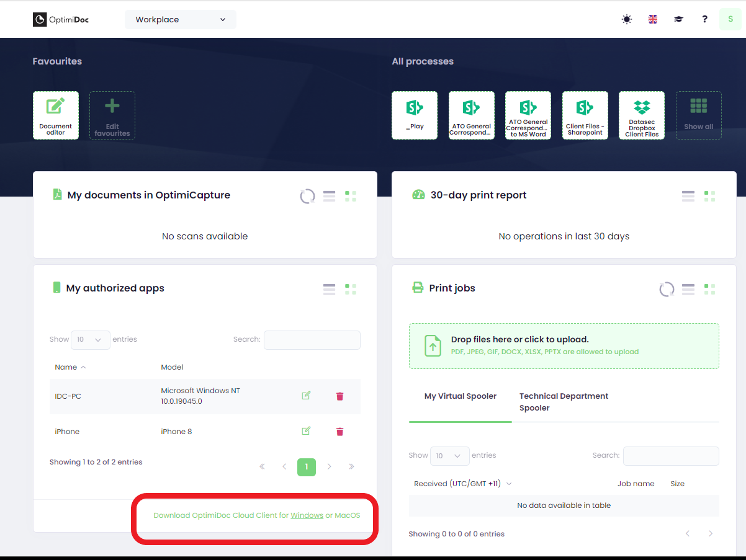Open authorized apps entries count dropdown
This screenshot has width=746, height=560.
(91, 340)
